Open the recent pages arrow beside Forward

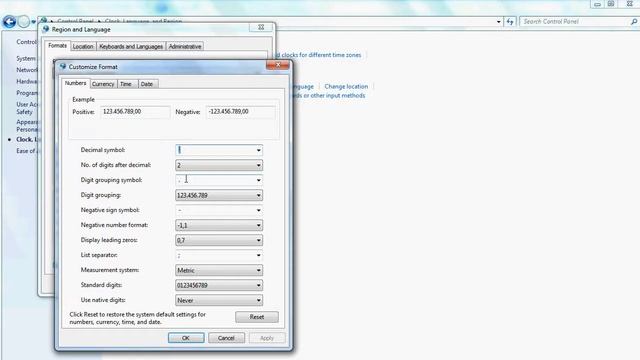[34, 22]
